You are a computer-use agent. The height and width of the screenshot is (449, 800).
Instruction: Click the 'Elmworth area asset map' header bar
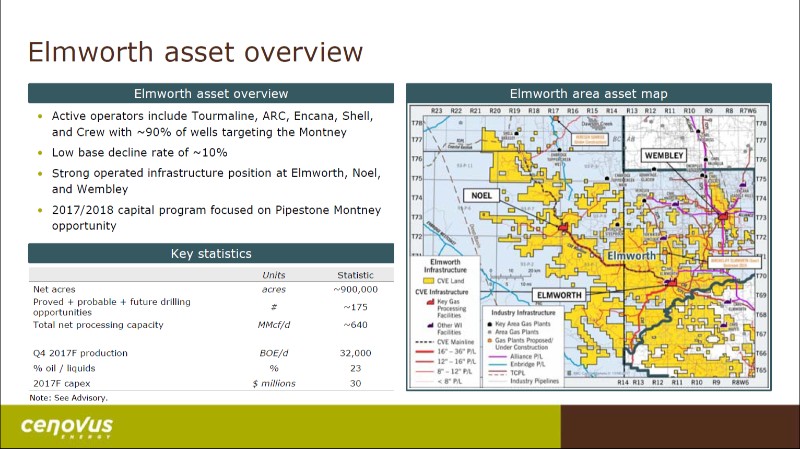point(589,93)
